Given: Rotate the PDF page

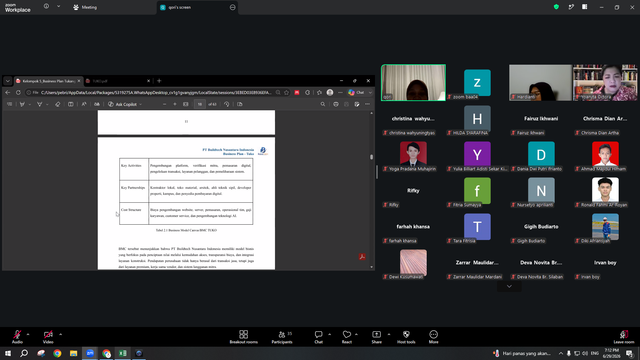Looking at the screenshot, I should coord(227,104).
